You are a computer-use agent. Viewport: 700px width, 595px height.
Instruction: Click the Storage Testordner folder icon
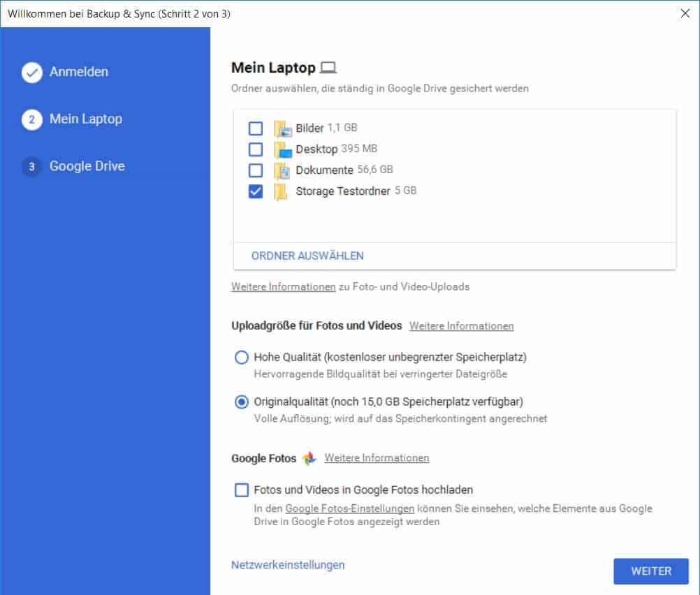coord(281,191)
